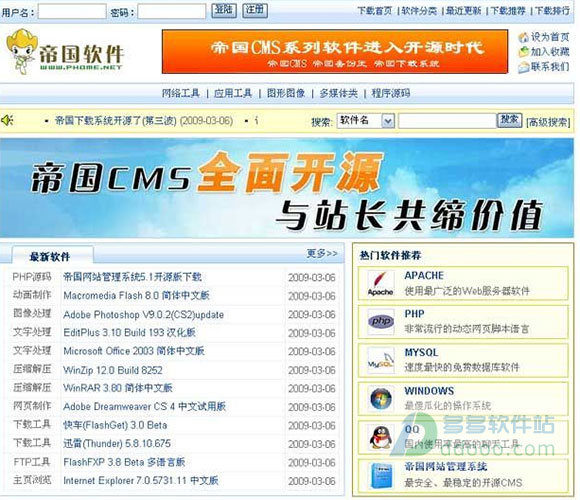580x500 pixels.
Task: Open WinRAR 3.80 简体中文版
Action: [118, 388]
